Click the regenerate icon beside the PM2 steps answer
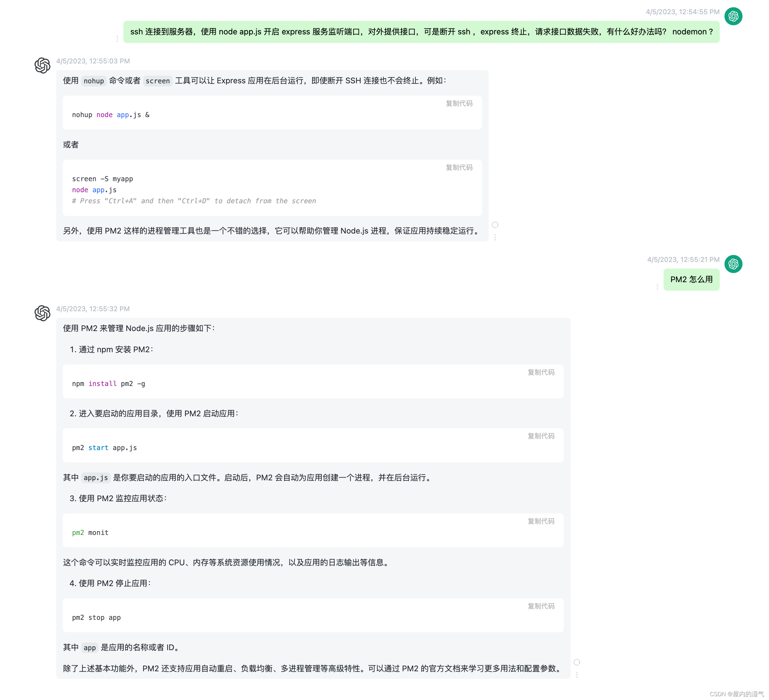This screenshot has height=700, width=769. [x=577, y=662]
